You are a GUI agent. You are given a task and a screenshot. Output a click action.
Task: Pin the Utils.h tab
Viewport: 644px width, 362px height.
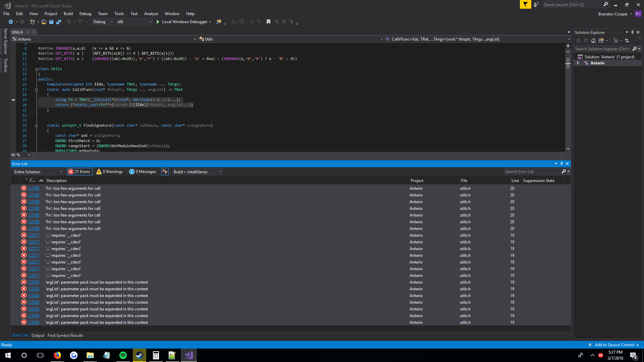pyautogui.click(x=28, y=32)
